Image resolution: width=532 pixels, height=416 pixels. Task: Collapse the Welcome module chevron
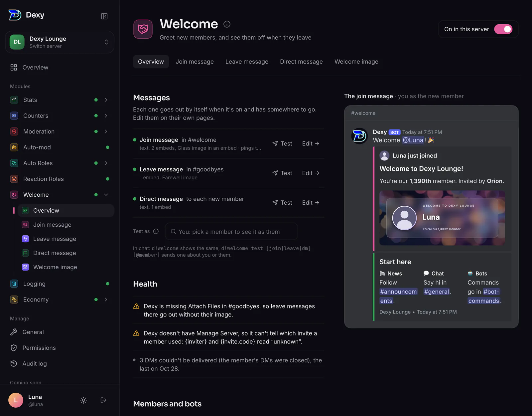click(x=106, y=195)
